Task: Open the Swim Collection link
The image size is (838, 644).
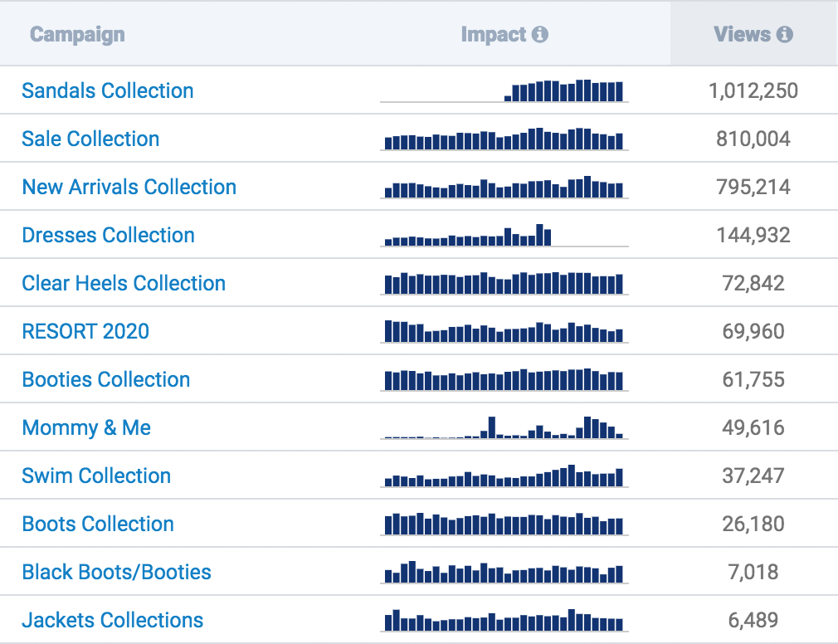Action: tap(96, 476)
